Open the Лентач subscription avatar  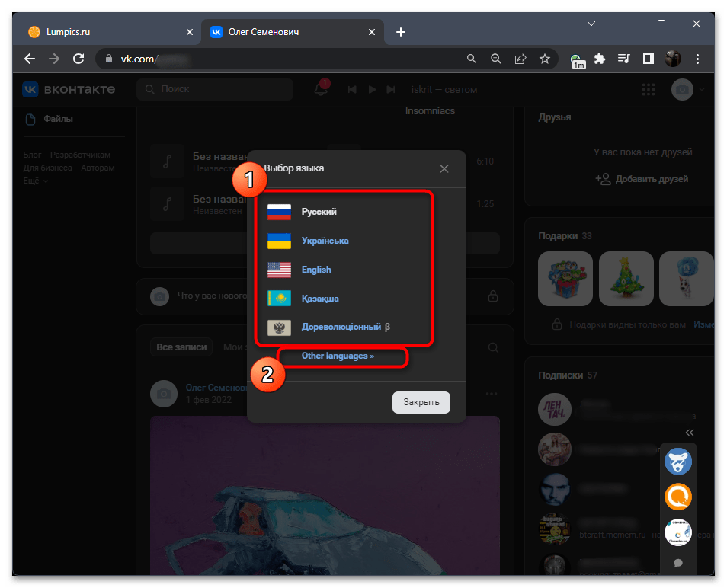555,409
